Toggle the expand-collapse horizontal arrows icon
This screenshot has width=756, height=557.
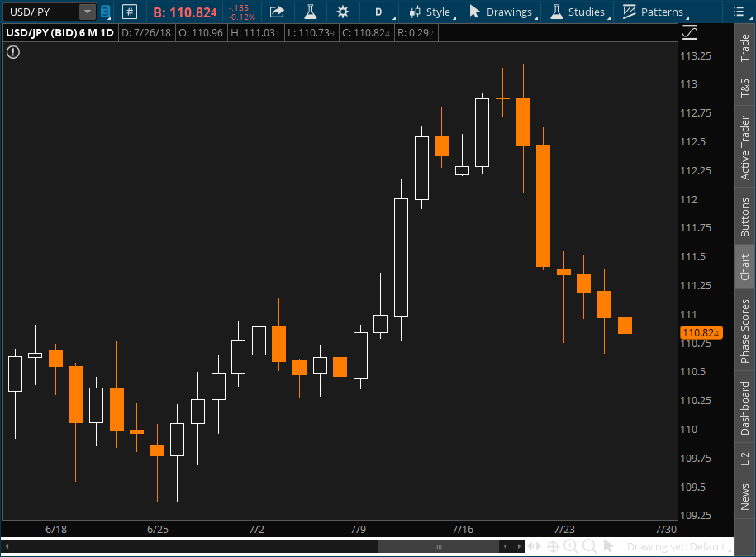[x=534, y=546]
